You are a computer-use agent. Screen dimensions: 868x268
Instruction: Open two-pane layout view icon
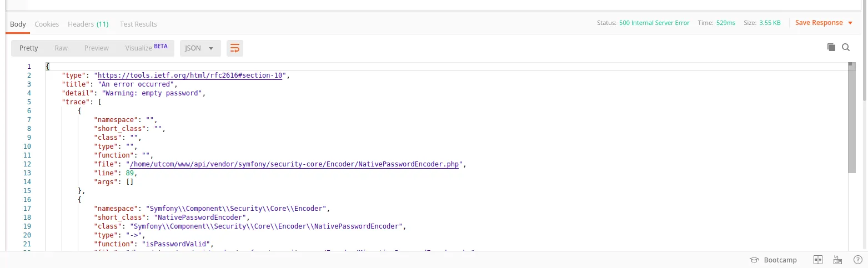click(817, 260)
